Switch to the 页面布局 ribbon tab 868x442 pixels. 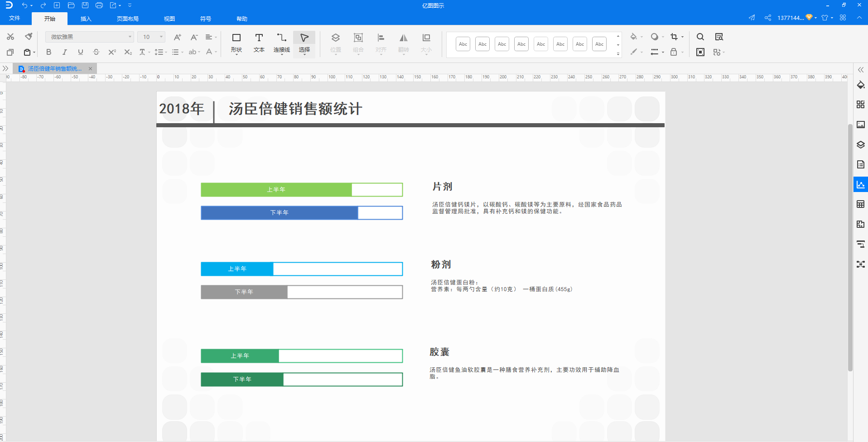[x=128, y=19]
